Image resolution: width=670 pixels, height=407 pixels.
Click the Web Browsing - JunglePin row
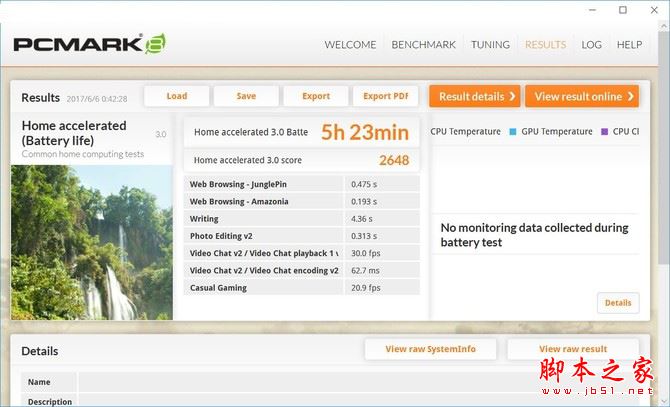(302, 184)
